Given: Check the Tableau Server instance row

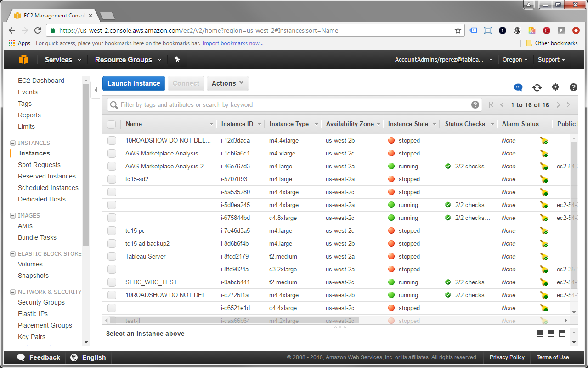Looking at the screenshot, I should (x=112, y=257).
